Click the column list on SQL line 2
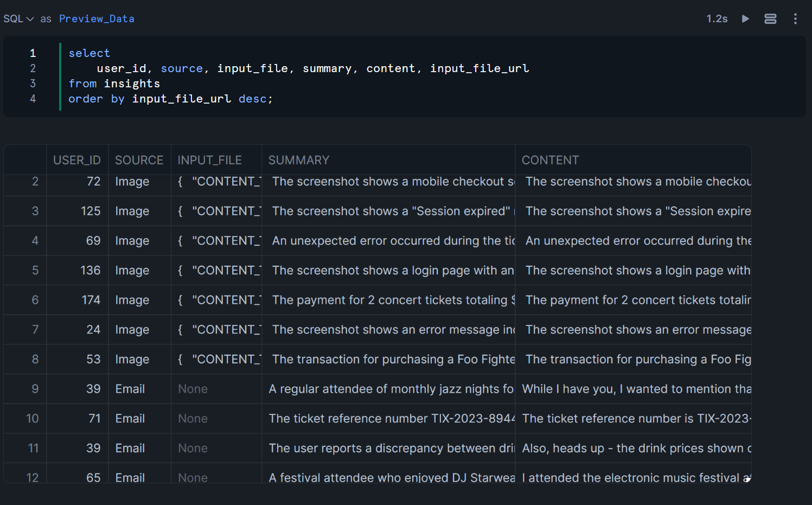 (x=312, y=68)
